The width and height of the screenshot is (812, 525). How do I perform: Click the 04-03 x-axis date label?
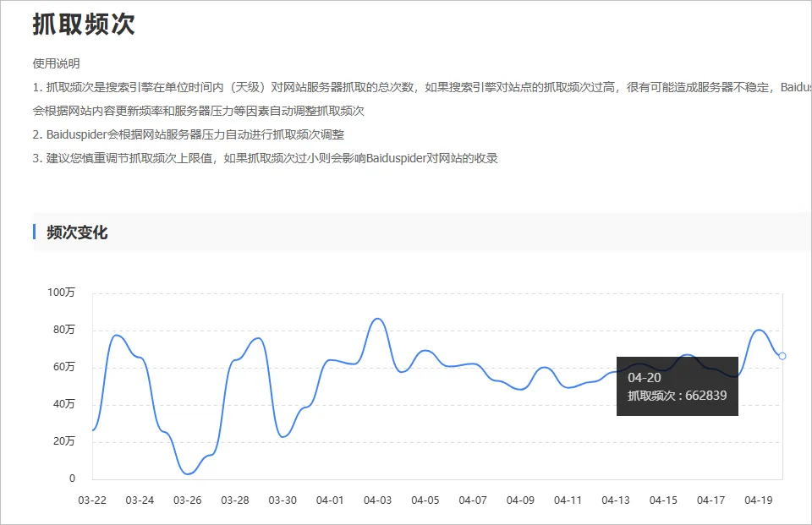[377, 500]
